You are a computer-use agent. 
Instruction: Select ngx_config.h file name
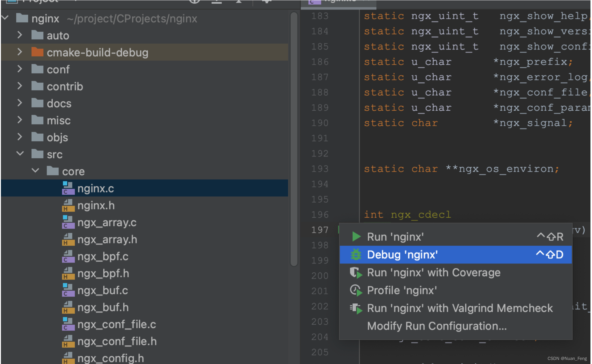110,358
